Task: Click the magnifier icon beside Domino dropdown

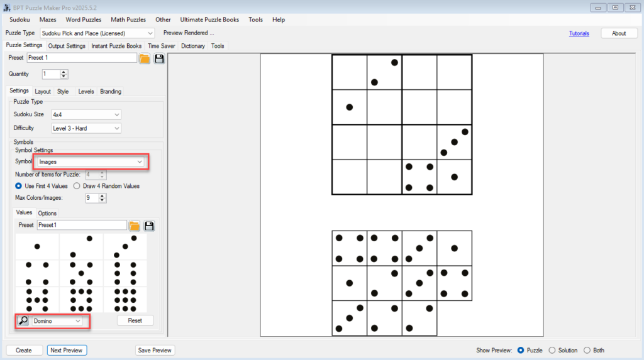Action: tap(23, 321)
